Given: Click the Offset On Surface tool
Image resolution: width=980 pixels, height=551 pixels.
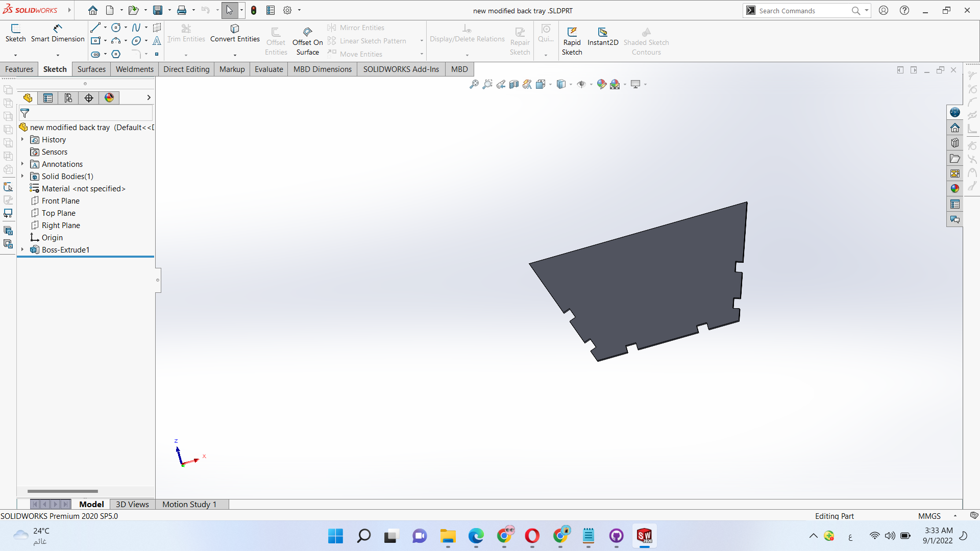Looking at the screenshot, I should 307,41.
